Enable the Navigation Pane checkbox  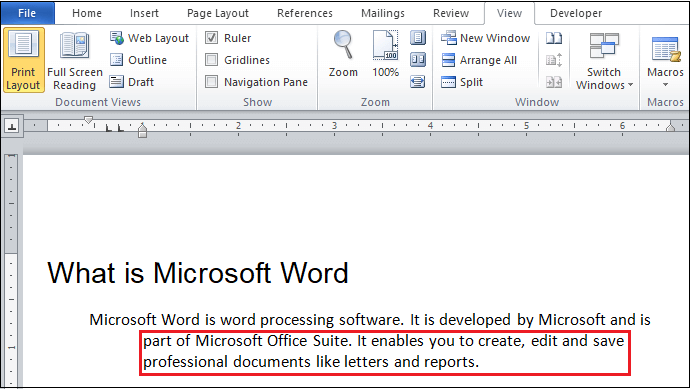point(212,81)
